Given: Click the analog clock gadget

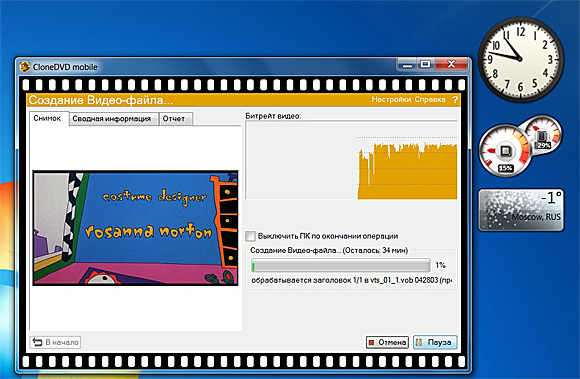Looking at the screenshot, I should pyautogui.click(x=521, y=59).
